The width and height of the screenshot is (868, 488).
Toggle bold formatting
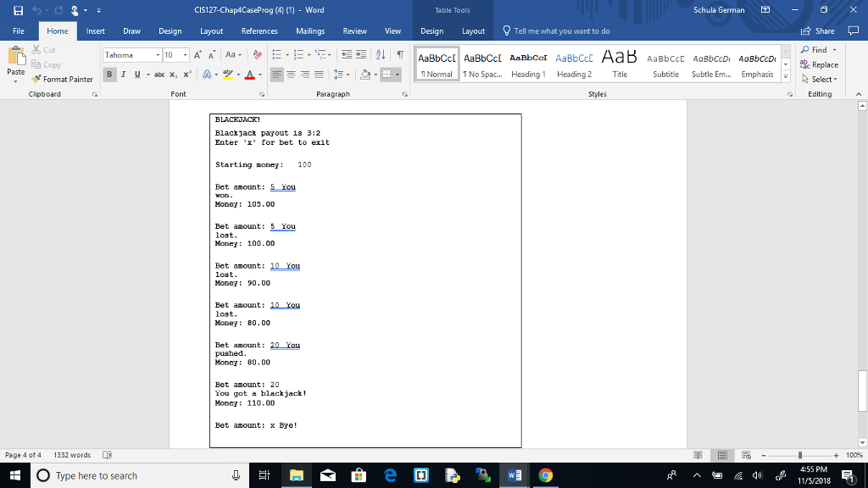[108, 74]
